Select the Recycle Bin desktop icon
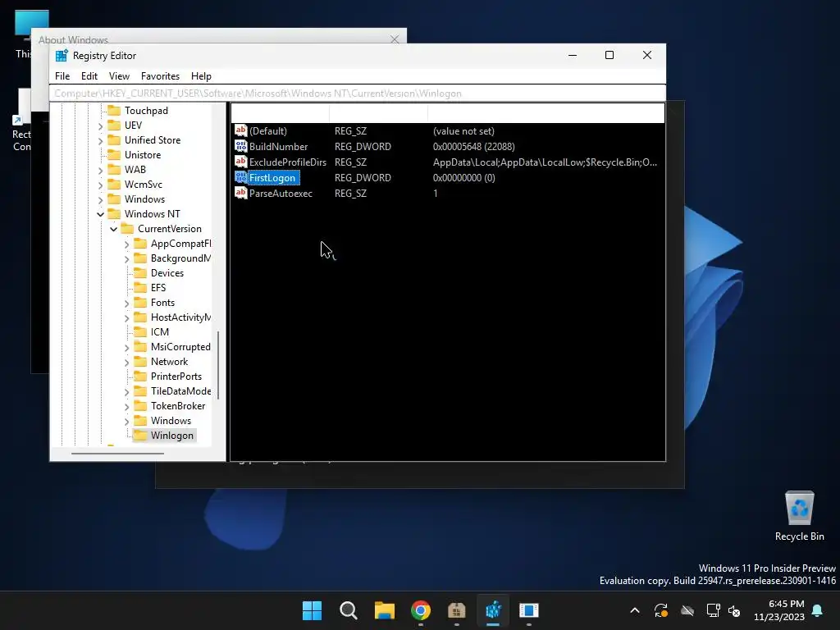The height and width of the screenshot is (630, 840). (x=799, y=516)
